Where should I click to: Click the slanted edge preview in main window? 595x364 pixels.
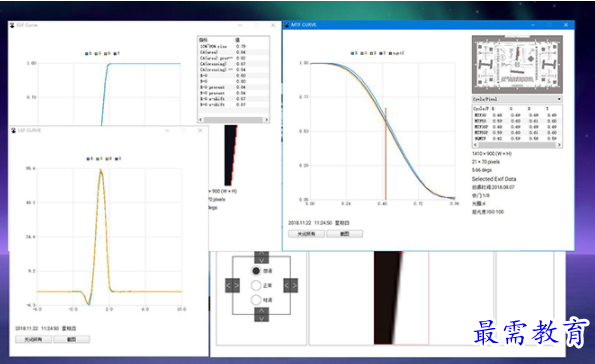pyautogui.click(x=401, y=298)
